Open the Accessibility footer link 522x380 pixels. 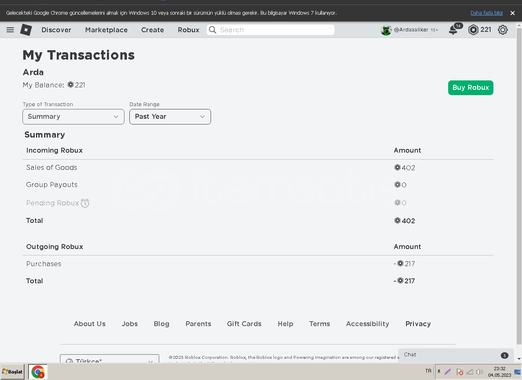367,324
